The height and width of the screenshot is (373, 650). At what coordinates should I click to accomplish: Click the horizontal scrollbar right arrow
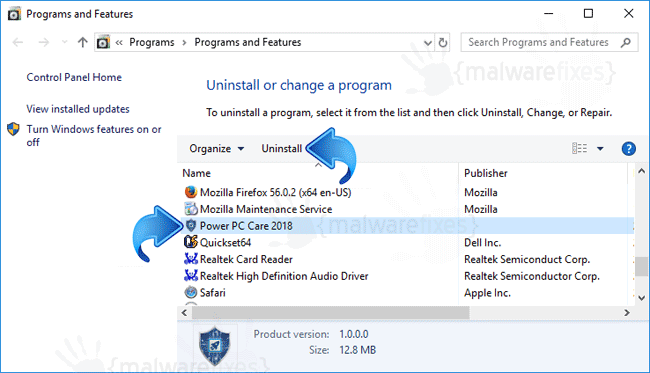(627, 313)
